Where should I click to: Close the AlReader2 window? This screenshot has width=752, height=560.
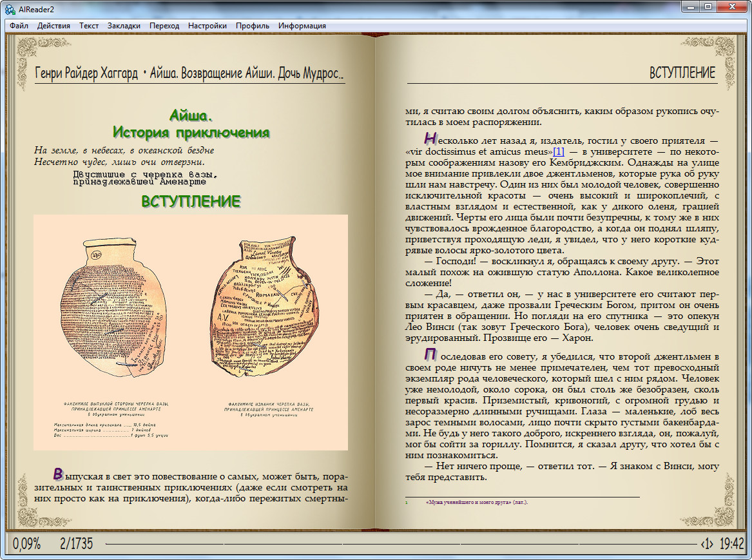pyautogui.click(x=732, y=6)
